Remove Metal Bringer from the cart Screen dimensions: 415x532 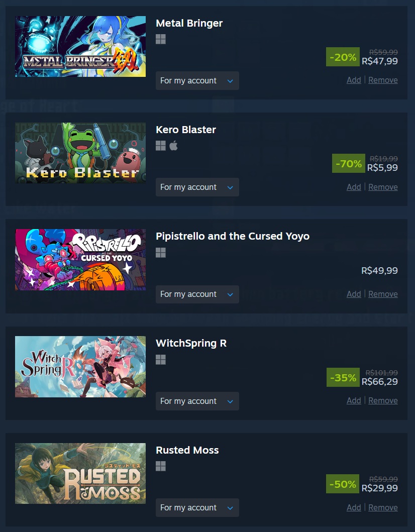[x=383, y=80]
